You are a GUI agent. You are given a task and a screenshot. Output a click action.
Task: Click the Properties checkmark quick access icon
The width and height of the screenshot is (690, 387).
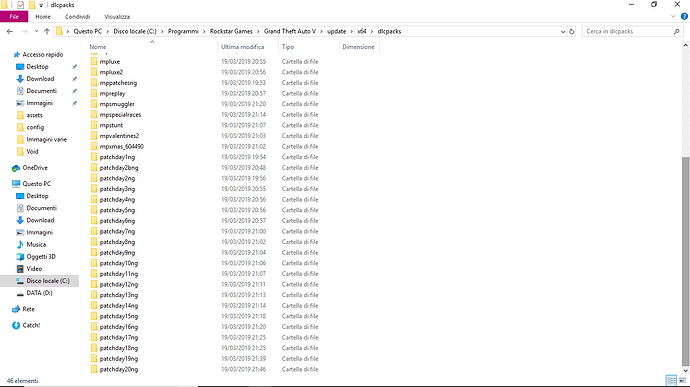click(20, 5)
